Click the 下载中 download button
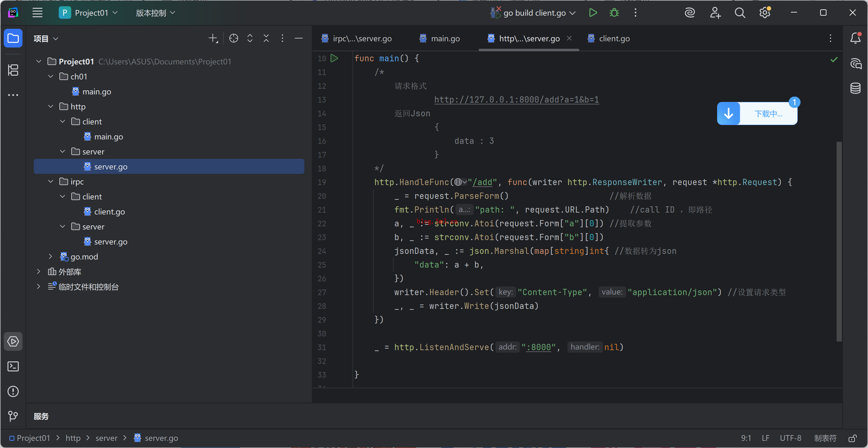This screenshot has height=448, width=868. 757,113
